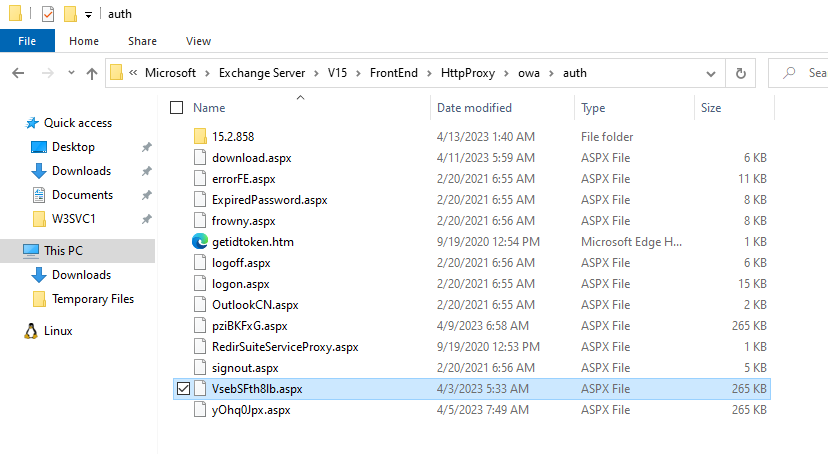The image size is (828, 454).
Task: Sort by the Date modified column
Action: [x=474, y=108]
